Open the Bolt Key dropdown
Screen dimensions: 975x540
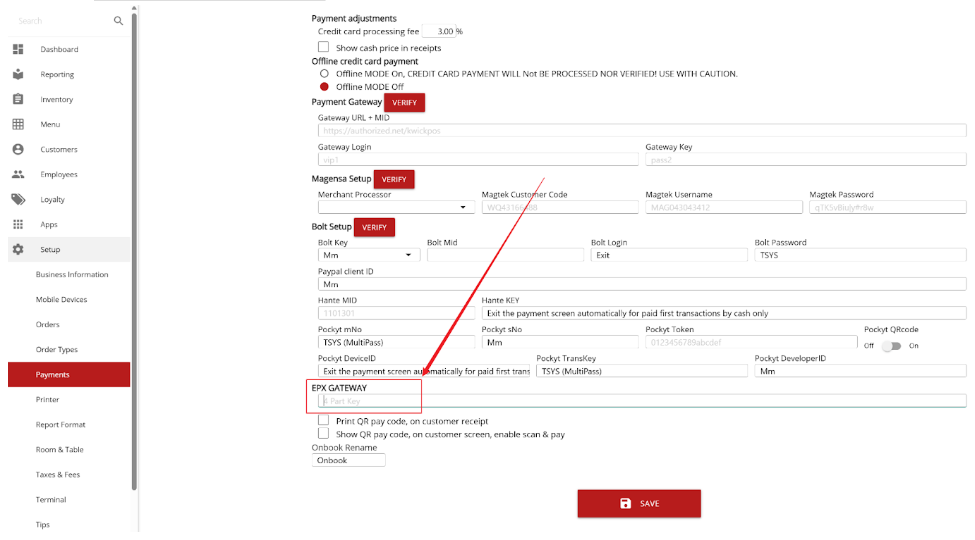(x=369, y=255)
